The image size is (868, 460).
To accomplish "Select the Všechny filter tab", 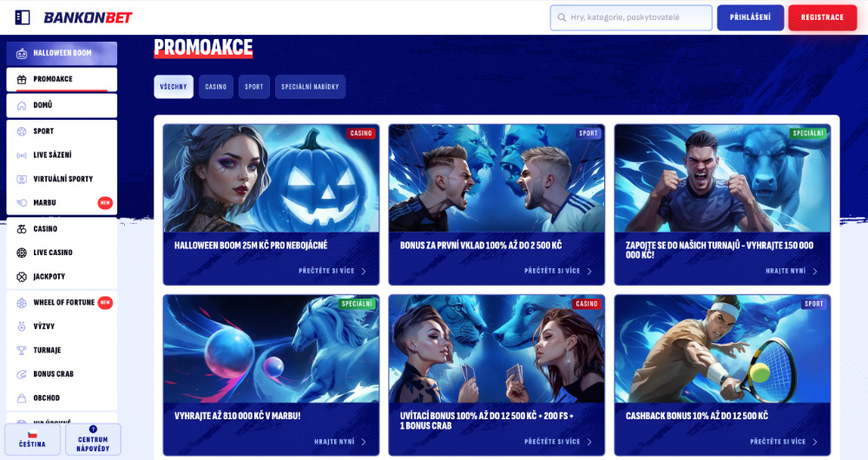I will pyautogui.click(x=174, y=87).
